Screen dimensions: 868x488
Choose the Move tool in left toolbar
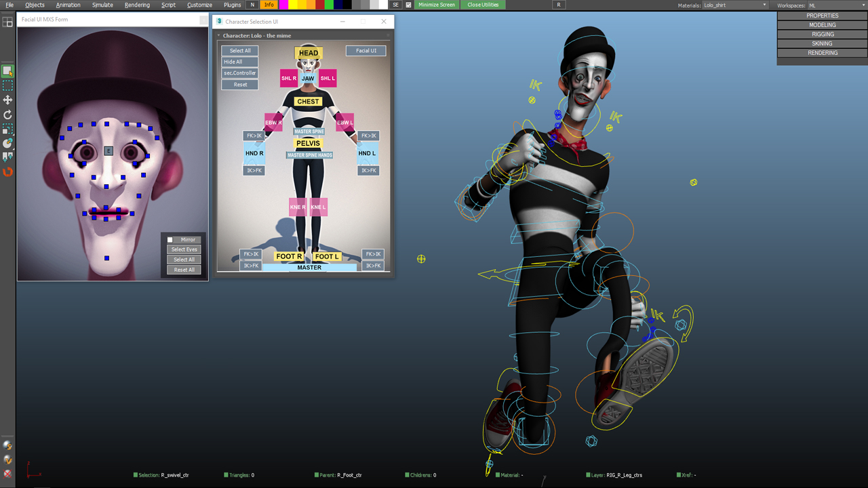[7, 100]
